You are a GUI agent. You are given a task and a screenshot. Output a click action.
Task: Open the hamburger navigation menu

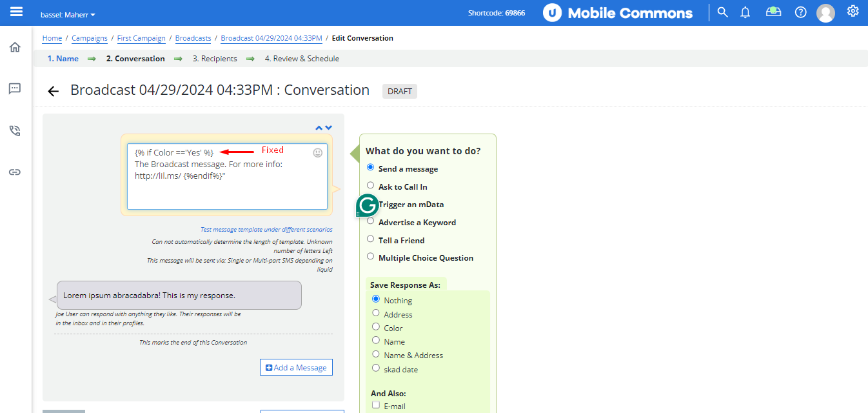click(x=16, y=12)
